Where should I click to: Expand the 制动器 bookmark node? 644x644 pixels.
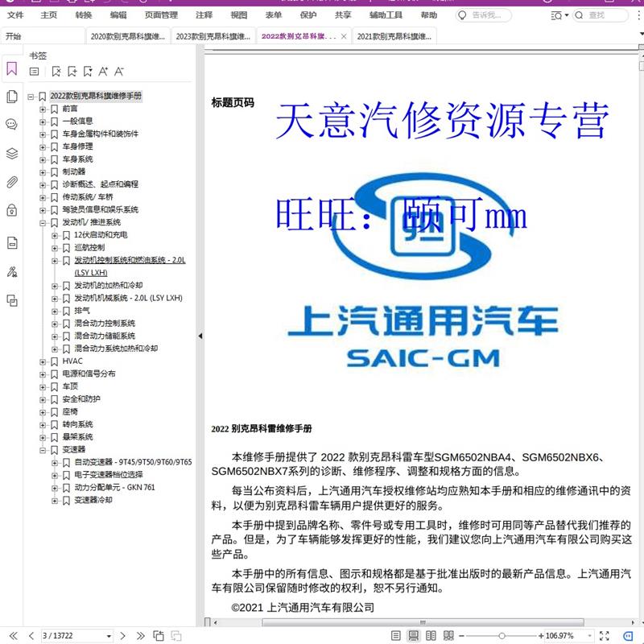43,172
